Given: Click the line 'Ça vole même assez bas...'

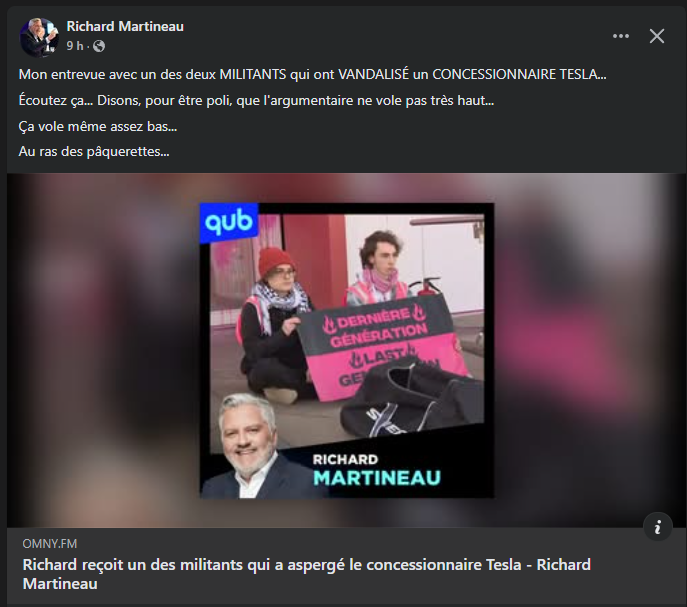Looking at the screenshot, I should pyautogui.click(x=98, y=127).
